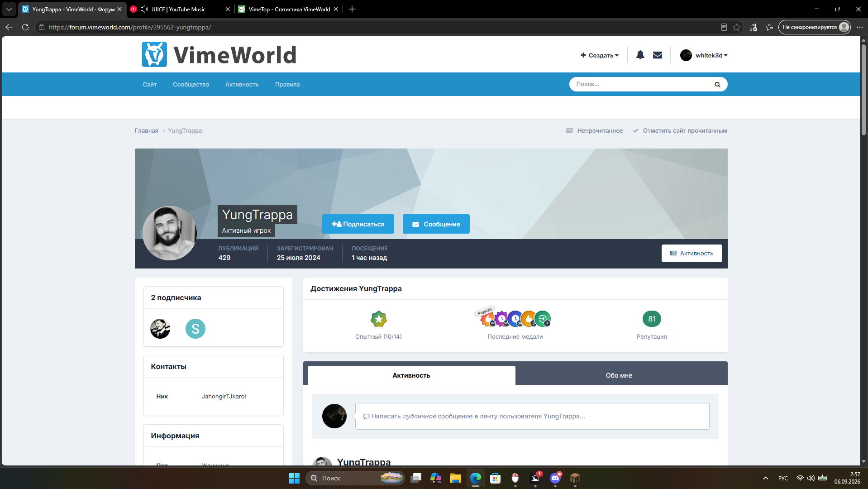Image resolution: width=868 pixels, height=489 pixels.
Task: Open the volume control in system tray
Action: 811,478
